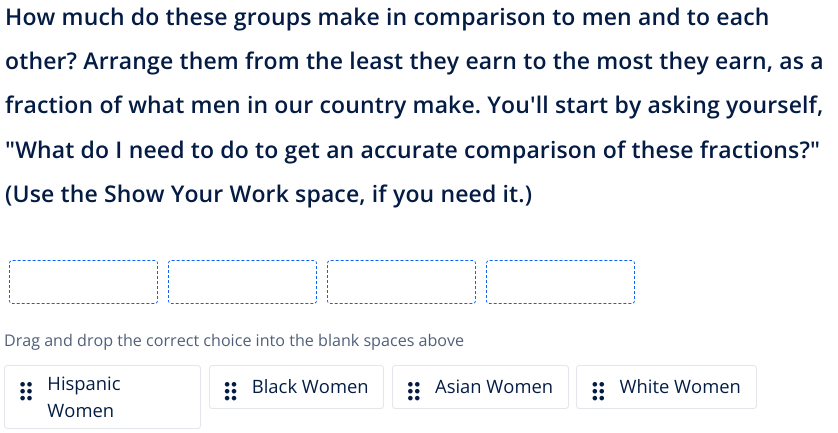Pick the Black Women answer choice label
838x433 pixels.
[x=309, y=387]
